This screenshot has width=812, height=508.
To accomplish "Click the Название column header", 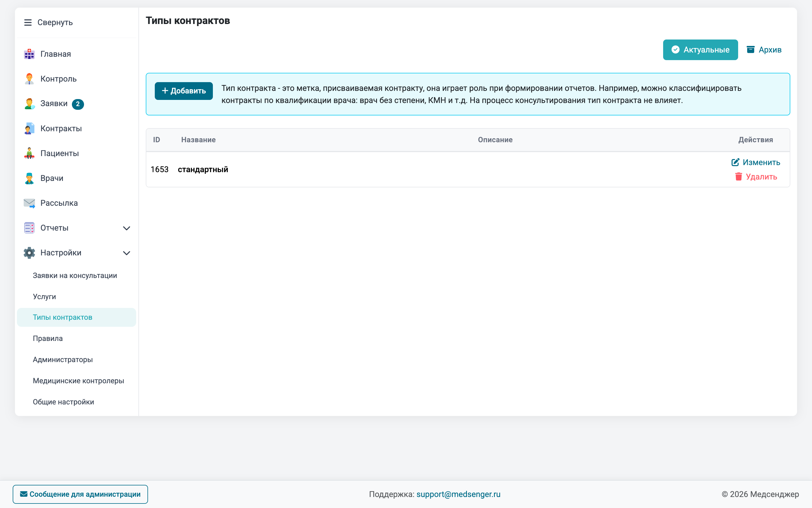I will 198,140.
